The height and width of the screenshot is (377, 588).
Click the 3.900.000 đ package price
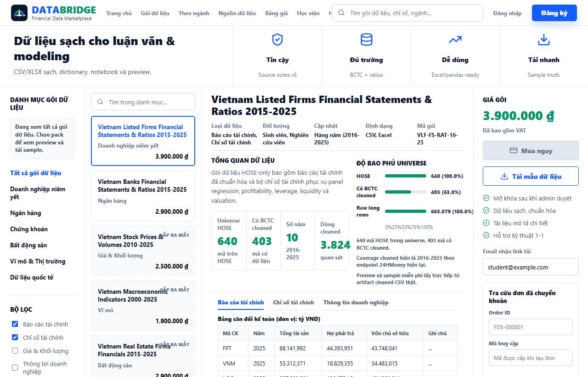coord(518,116)
